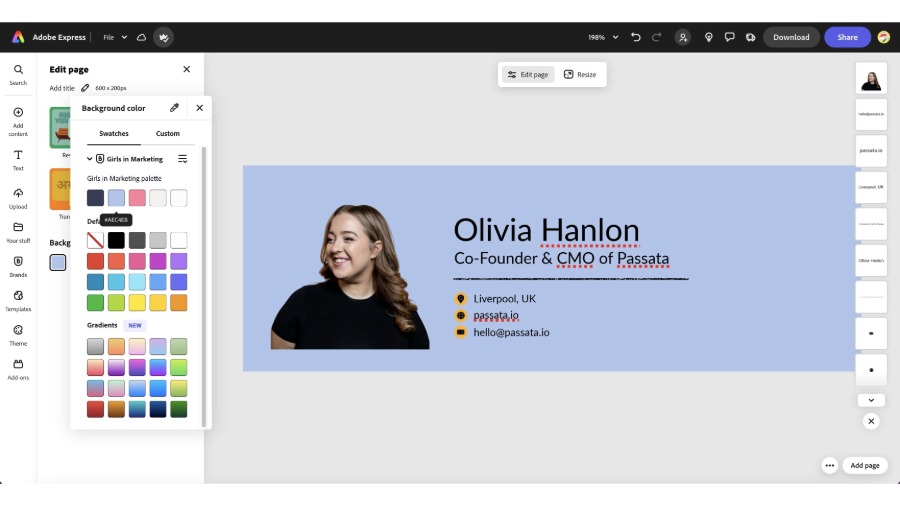The image size is (900, 506).
Task: Click the crown premium icon
Action: [164, 37]
